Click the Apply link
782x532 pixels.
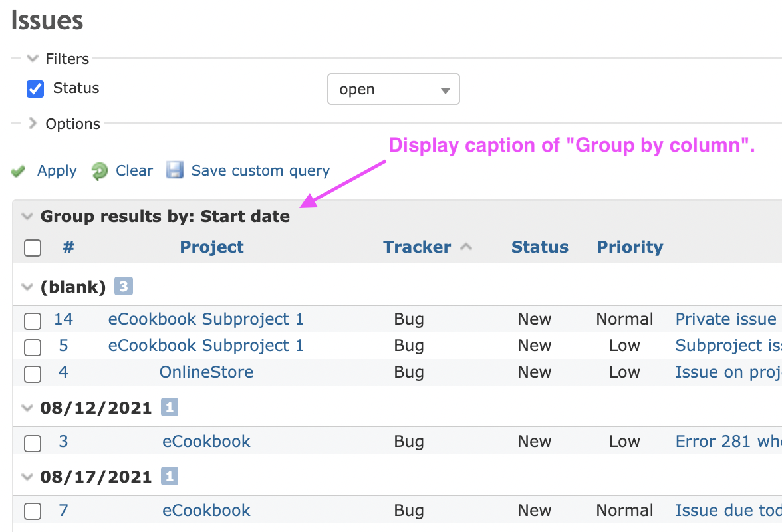point(57,170)
